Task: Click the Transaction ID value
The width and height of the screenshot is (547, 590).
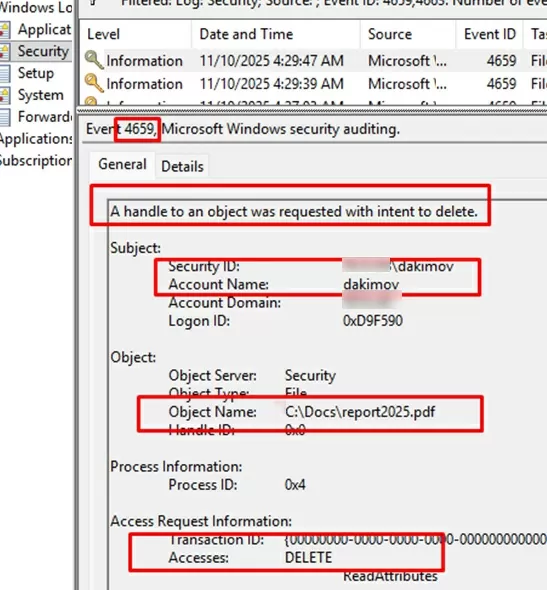Action: point(416,539)
